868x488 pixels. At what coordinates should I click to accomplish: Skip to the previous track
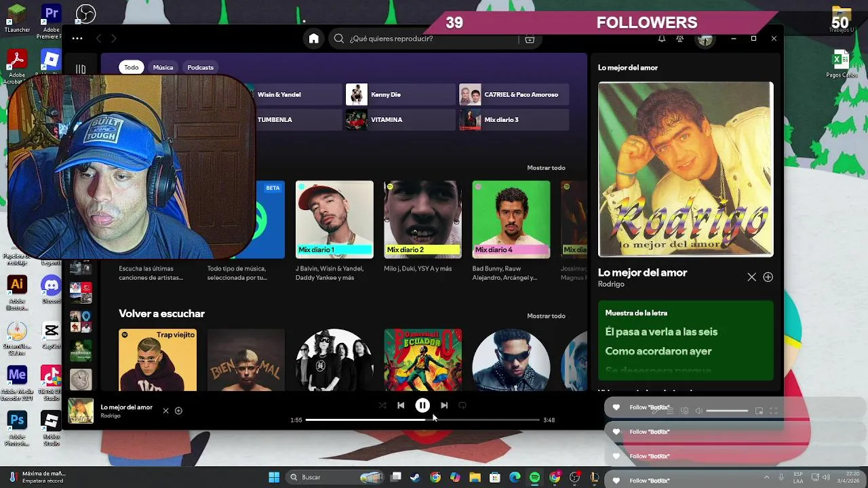coord(401,405)
